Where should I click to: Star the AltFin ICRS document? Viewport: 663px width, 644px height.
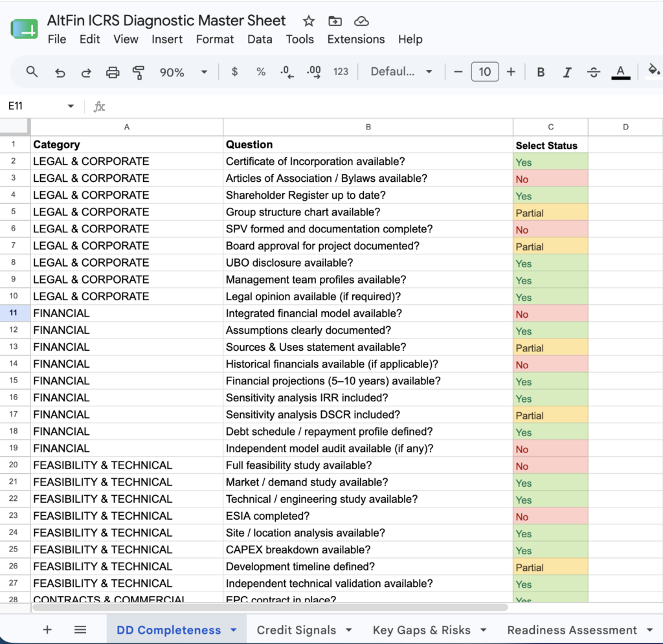point(309,21)
